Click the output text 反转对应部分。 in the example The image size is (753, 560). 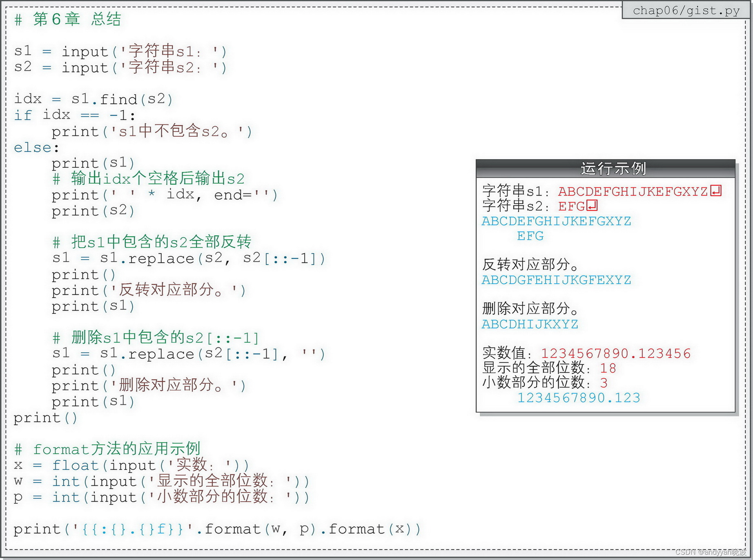click(x=530, y=264)
